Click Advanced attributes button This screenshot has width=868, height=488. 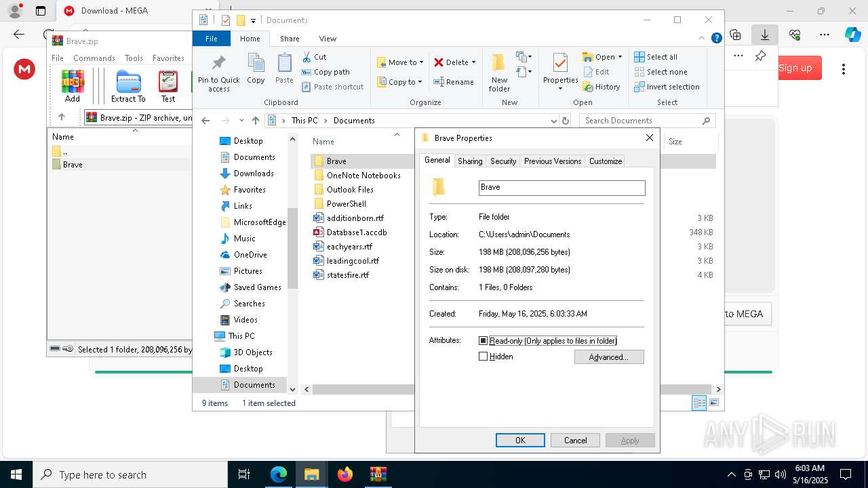click(x=609, y=357)
